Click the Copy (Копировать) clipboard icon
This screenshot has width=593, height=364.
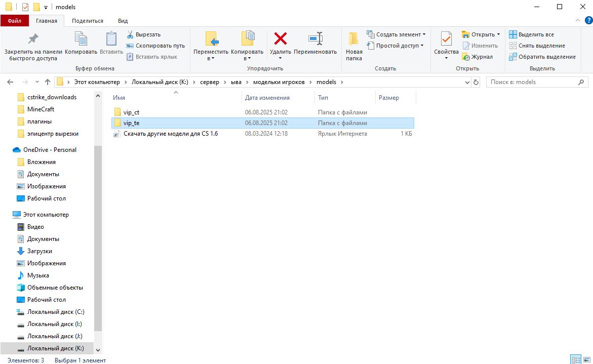[81, 39]
